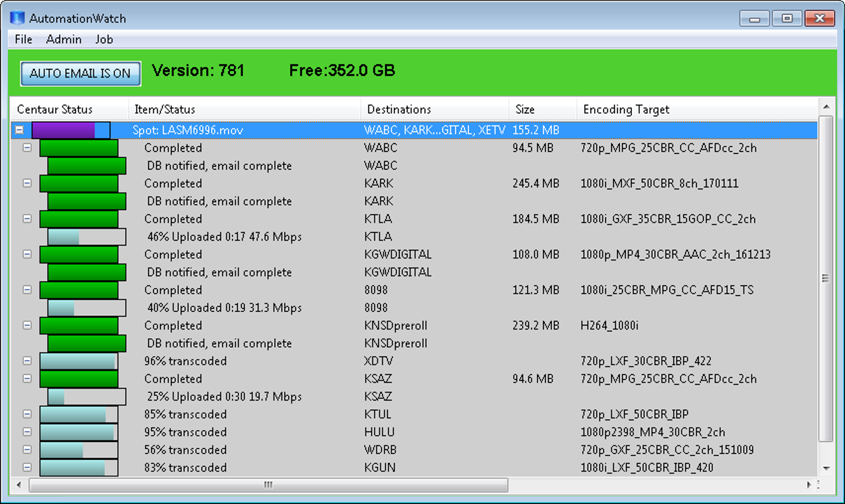Collapse the WABC Completed node
The height and width of the screenshot is (504, 845).
[x=27, y=148]
